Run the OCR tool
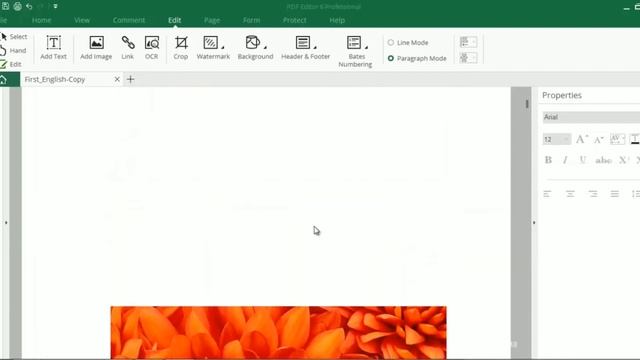This screenshot has width=640, height=360. point(151,48)
